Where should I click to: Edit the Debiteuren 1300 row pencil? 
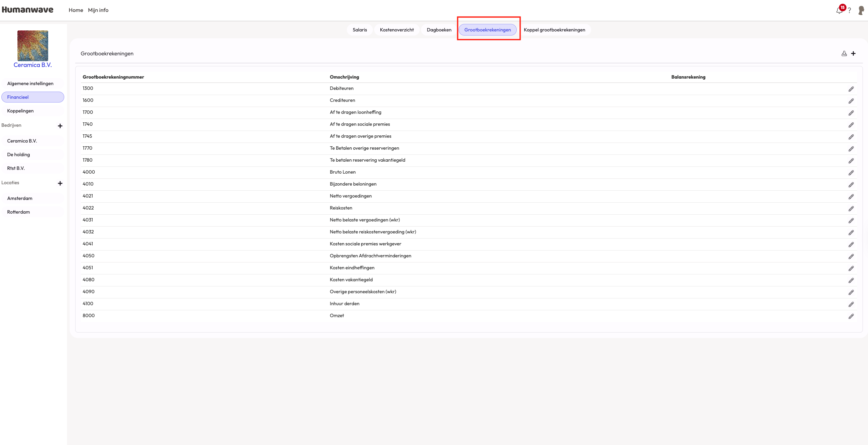tap(851, 89)
